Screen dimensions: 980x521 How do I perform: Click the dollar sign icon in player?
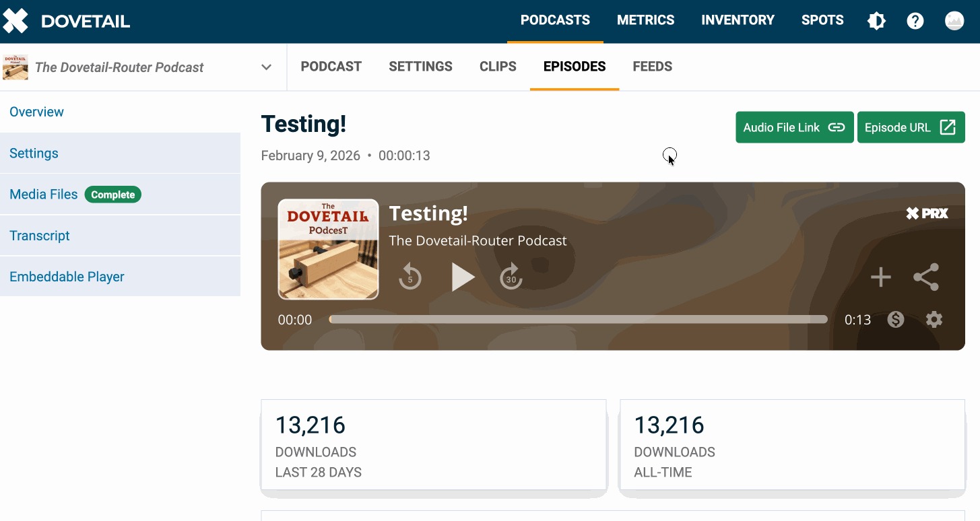tap(895, 320)
